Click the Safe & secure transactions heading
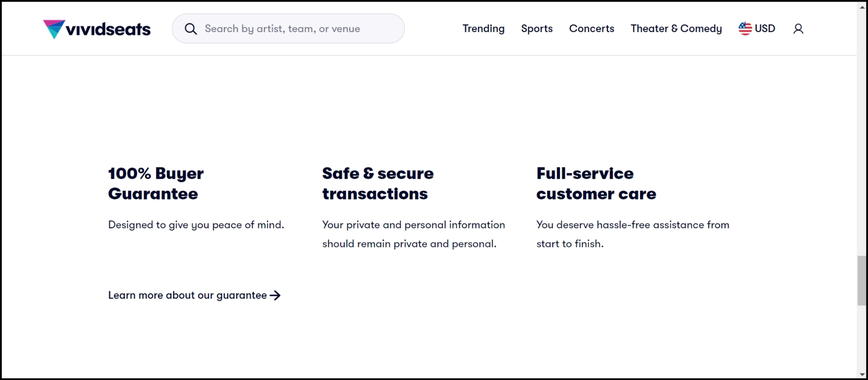The image size is (868, 380). pyautogui.click(x=378, y=184)
